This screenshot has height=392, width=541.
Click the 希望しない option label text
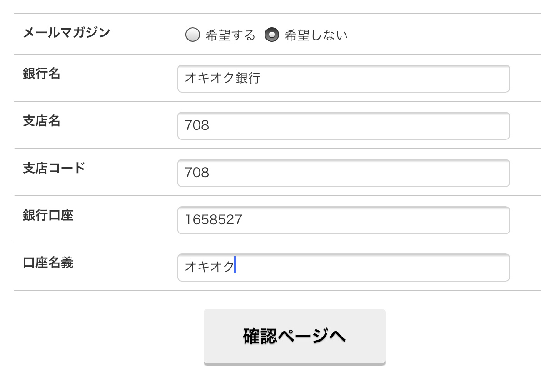(316, 35)
